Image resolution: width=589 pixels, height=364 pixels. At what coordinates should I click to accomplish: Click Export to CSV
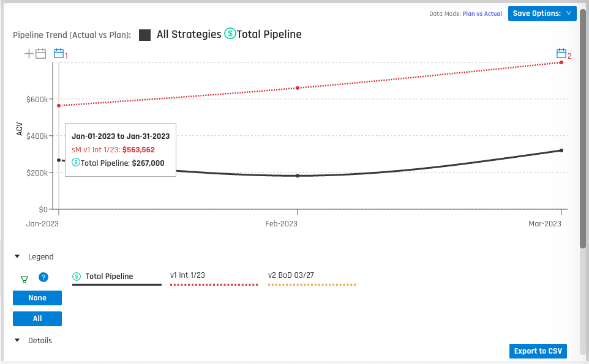538,351
